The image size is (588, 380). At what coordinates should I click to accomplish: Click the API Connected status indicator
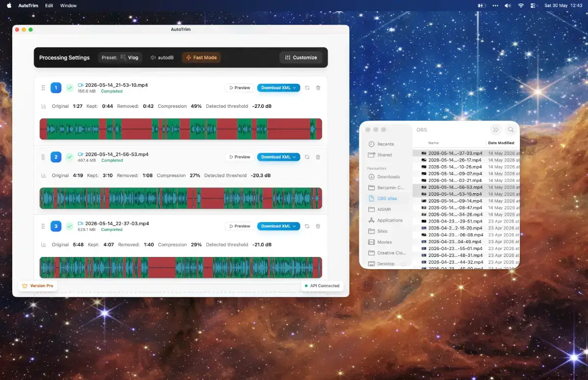coord(322,285)
